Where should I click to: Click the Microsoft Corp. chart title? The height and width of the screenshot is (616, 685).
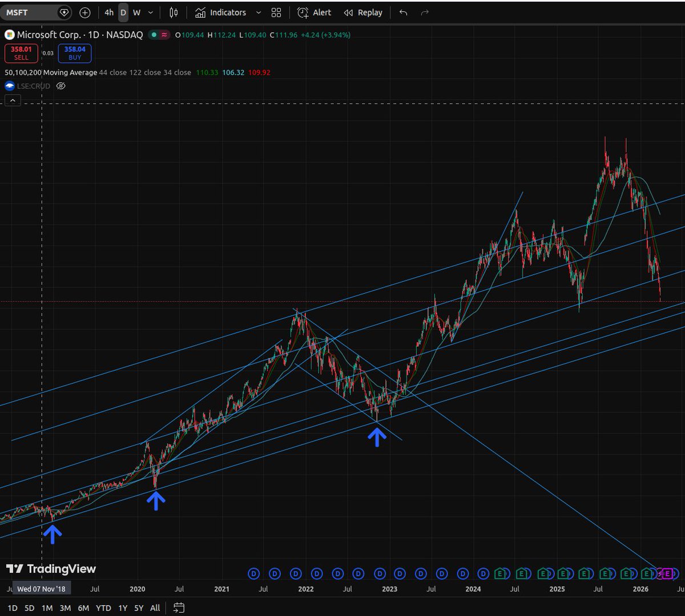pos(80,35)
